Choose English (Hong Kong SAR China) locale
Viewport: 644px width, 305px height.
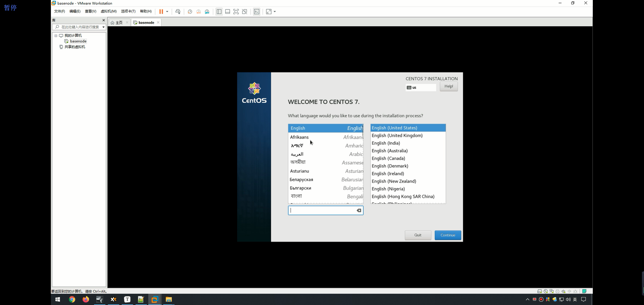408,196
